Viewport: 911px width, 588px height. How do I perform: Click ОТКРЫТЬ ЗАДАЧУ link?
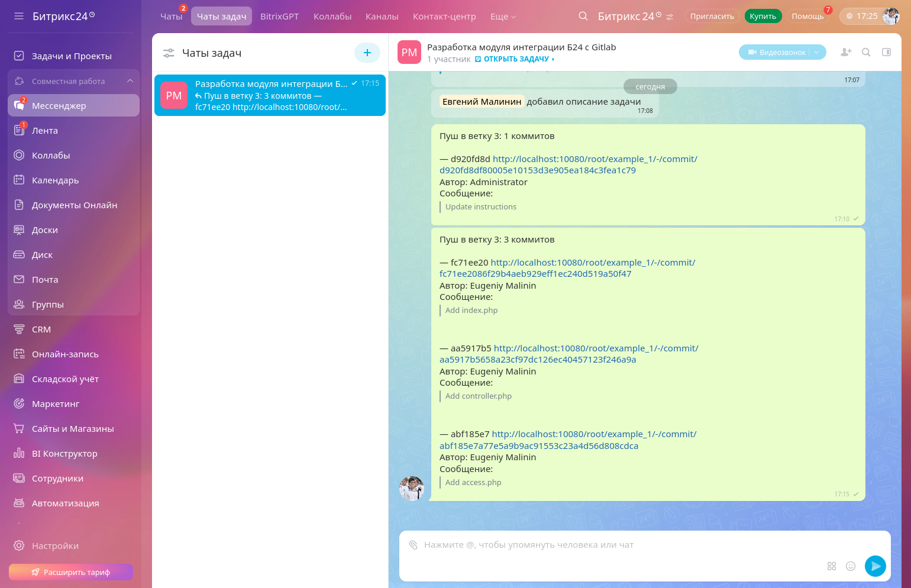(x=515, y=59)
